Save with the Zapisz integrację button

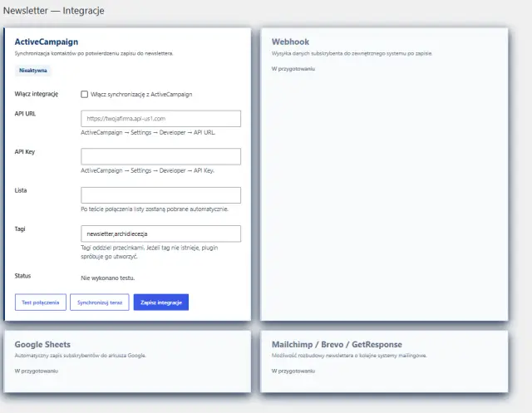[161, 302]
